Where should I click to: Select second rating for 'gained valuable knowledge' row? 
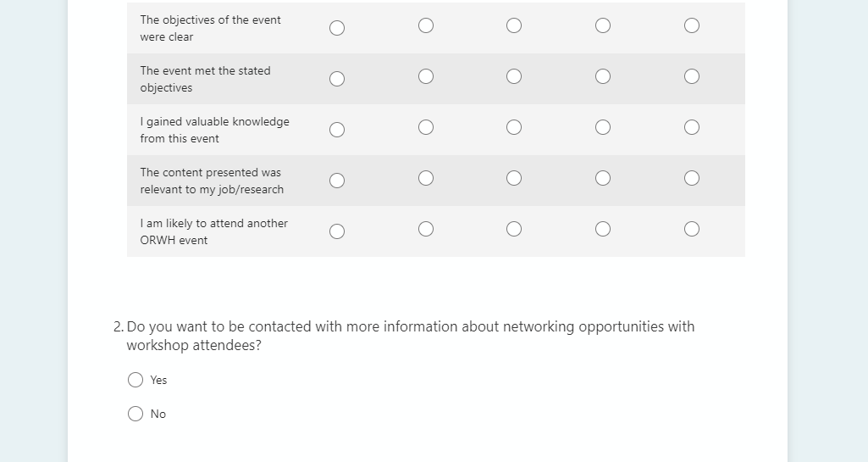coord(426,127)
